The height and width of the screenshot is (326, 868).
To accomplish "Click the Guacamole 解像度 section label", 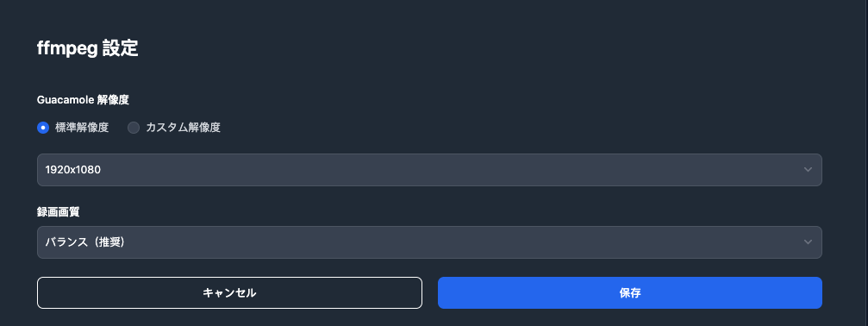I will coord(83,100).
